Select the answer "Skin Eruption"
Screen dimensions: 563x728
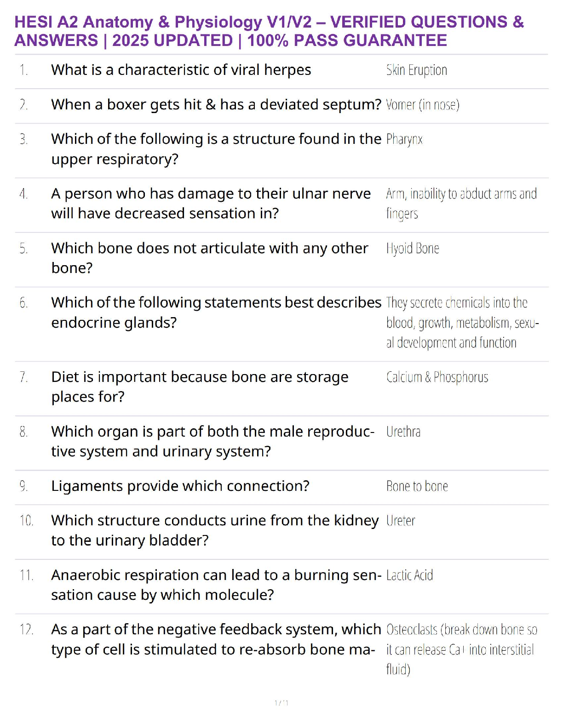(416, 70)
